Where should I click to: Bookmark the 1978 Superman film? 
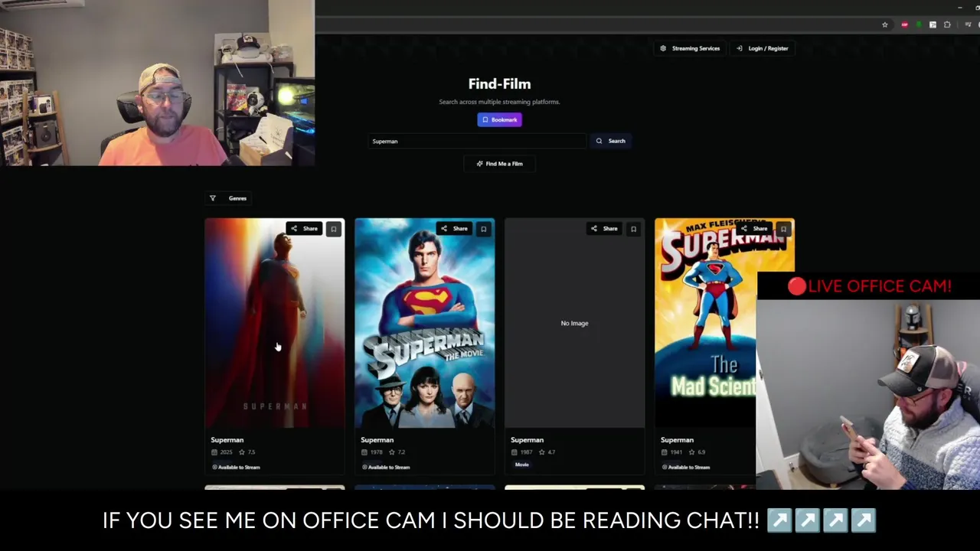[484, 229]
